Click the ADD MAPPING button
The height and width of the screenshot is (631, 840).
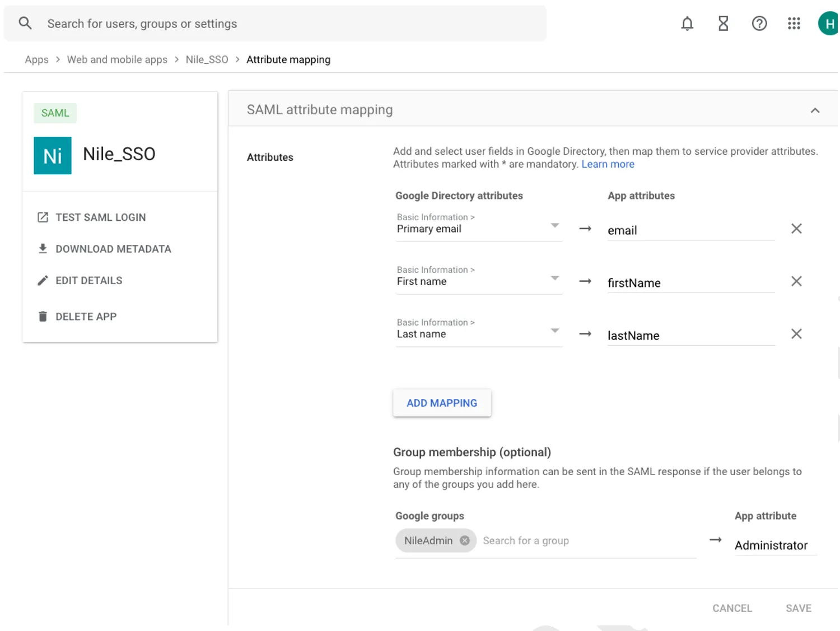[x=442, y=403]
